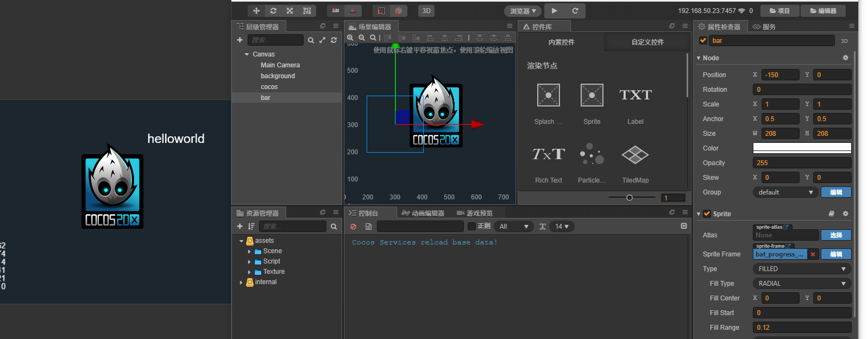Clear the console log

[x=354, y=227]
